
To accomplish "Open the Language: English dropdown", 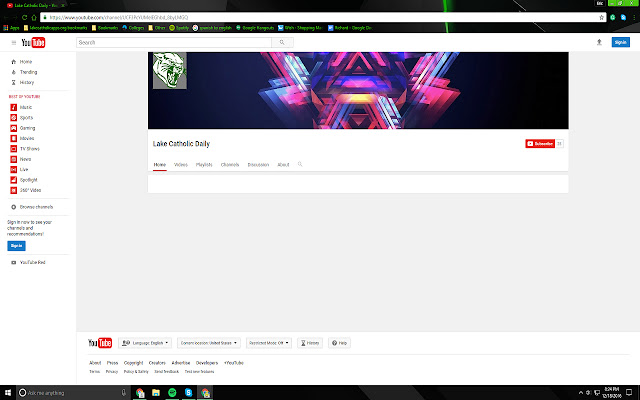I will [x=145, y=343].
